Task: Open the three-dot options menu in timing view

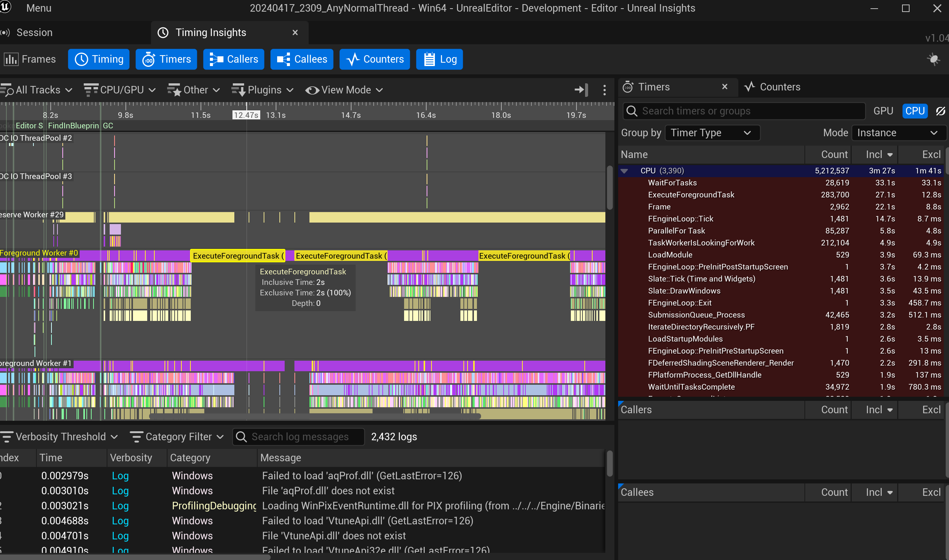Action: (x=604, y=90)
